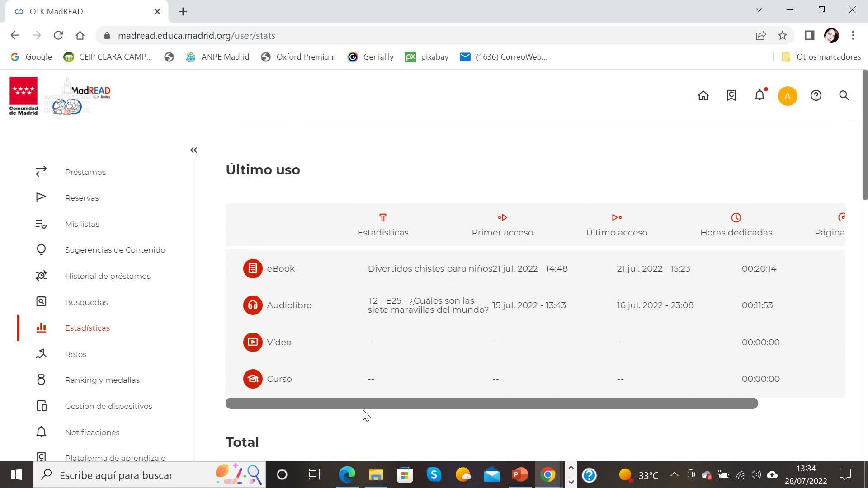Screen dimensions: 868x488
Task: Show hidden system tray icons
Action: (674, 474)
